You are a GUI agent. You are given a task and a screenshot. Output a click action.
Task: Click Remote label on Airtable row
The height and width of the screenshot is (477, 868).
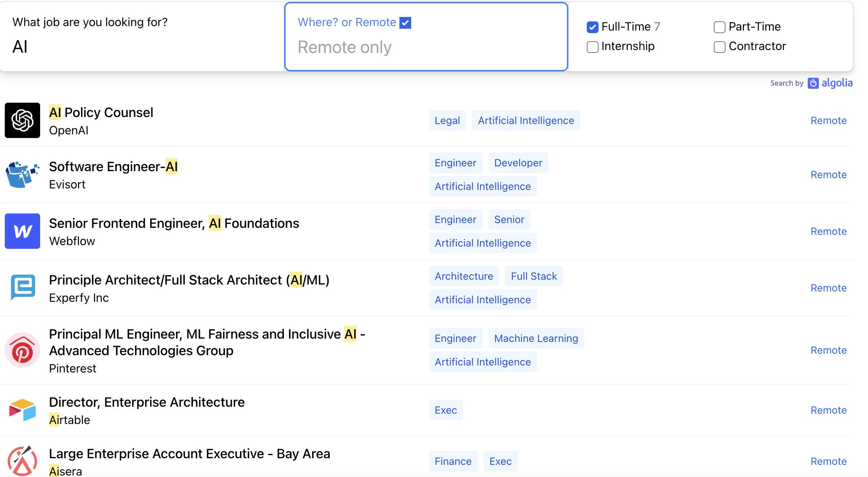[x=829, y=410]
